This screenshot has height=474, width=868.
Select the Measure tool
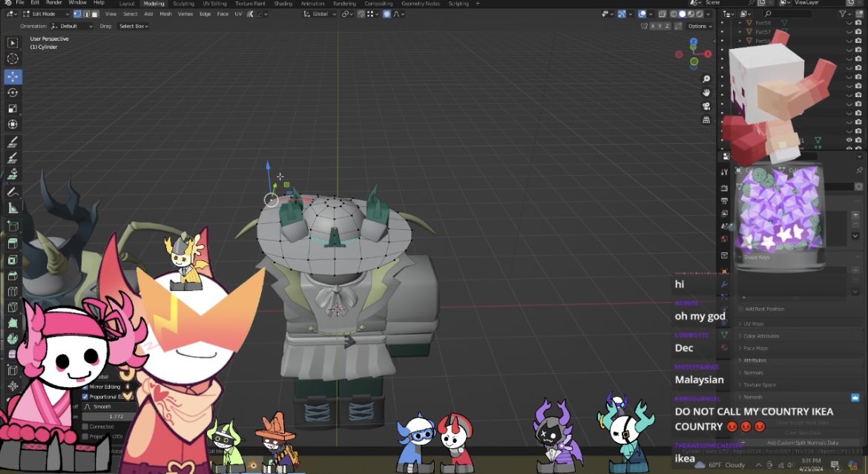click(13, 208)
